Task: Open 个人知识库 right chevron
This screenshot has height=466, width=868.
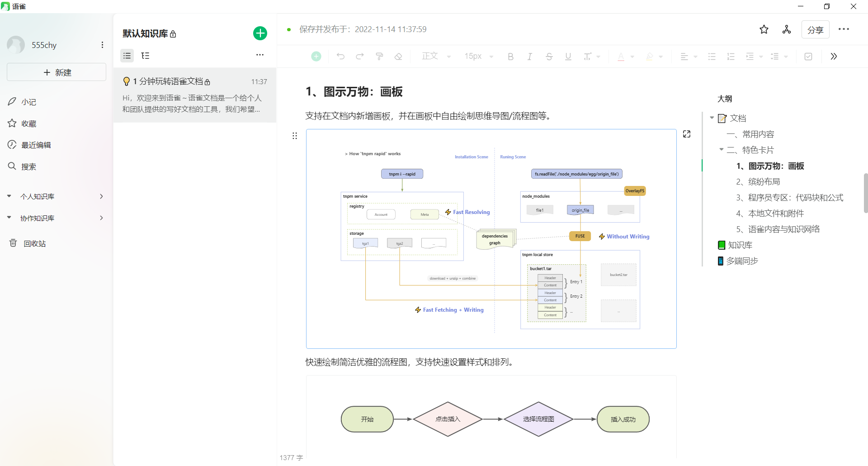Action: point(101,196)
